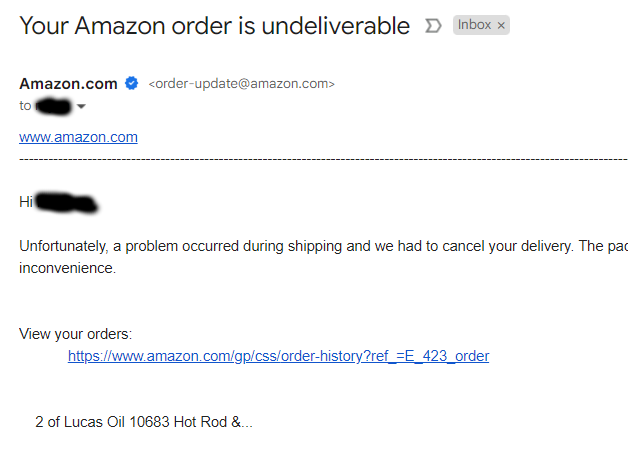Open the www.amazon.com link
Viewport: 628px width, 451px height.
(x=78, y=137)
